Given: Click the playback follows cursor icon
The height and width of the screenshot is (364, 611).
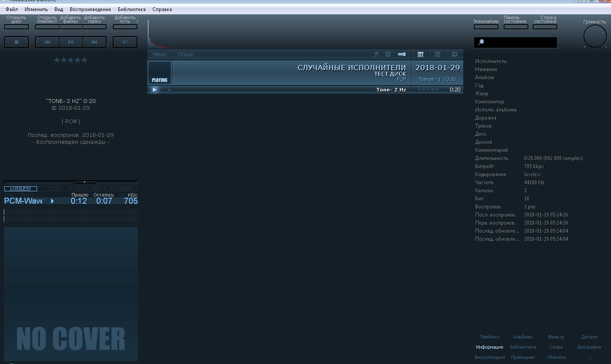Looking at the screenshot, I should 388,54.
